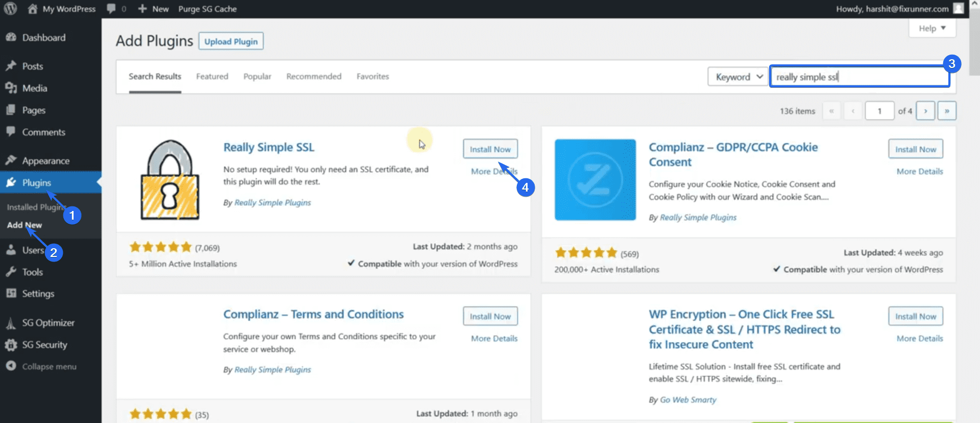The width and height of the screenshot is (980, 423).
Task: Jump to the last results page arrow
Action: pos(947,111)
